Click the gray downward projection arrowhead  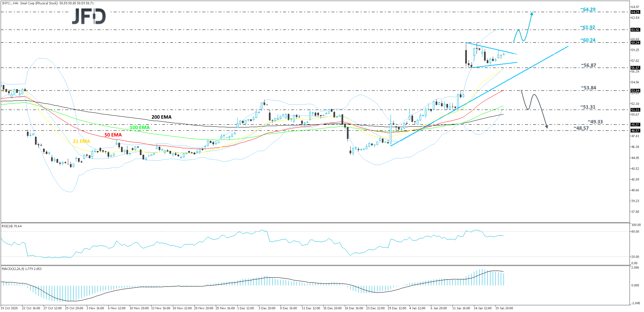(x=547, y=126)
